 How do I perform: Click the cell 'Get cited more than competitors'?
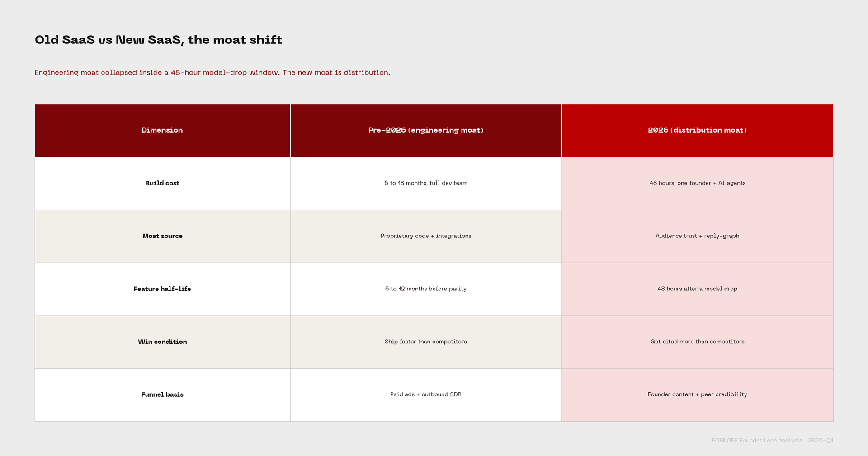[x=698, y=342]
